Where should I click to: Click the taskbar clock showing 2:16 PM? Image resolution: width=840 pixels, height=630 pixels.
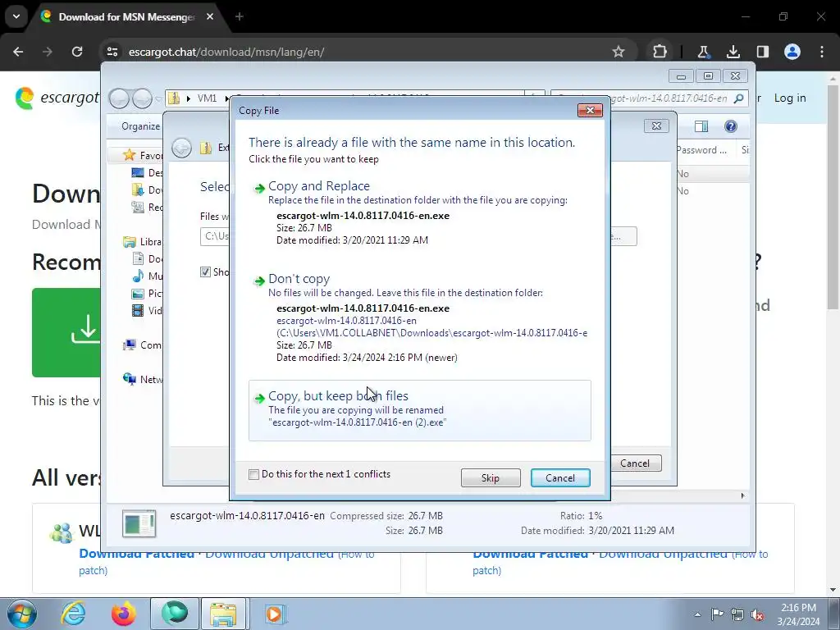(798, 614)
